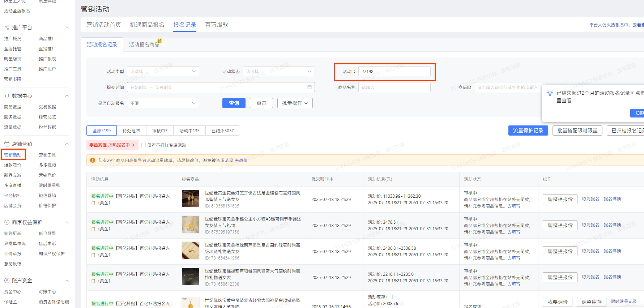
Task: Open the calendar icon in 提交时间 field
Action: pos(310,87)
